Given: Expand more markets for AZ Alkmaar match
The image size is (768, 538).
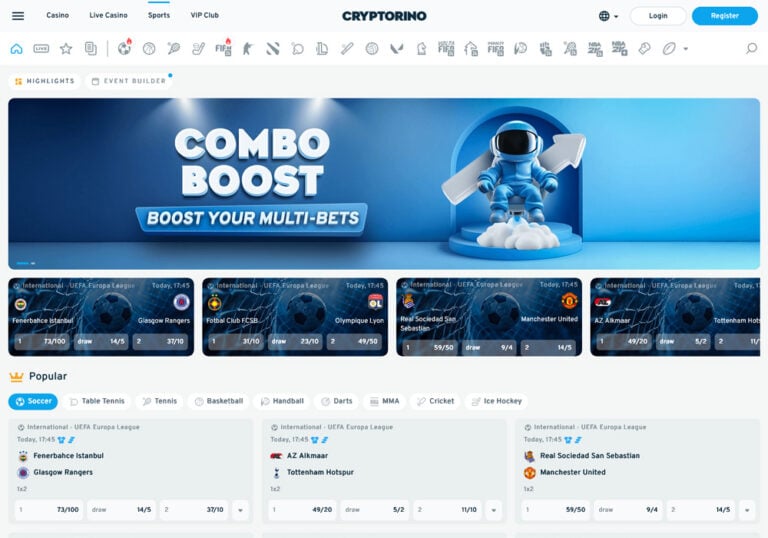Looking at the screenshot, I should coord(493,510).
